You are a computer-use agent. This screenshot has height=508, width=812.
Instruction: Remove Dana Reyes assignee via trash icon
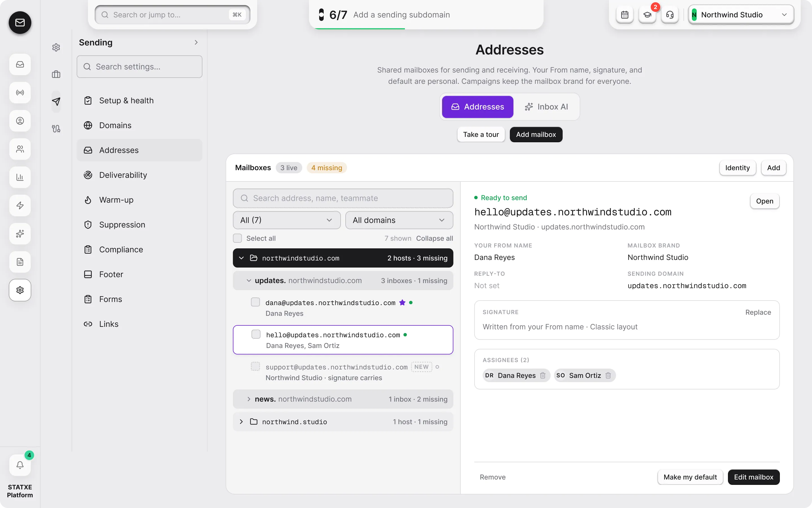tap(542, 375)
